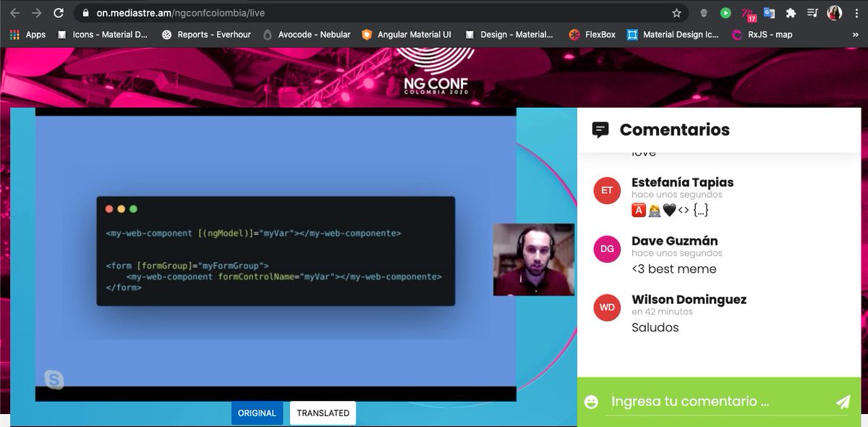The height and width of the screenshot is (427, 868).
Task: Open the Design - Material... bookmark
Action: [509, 34]
